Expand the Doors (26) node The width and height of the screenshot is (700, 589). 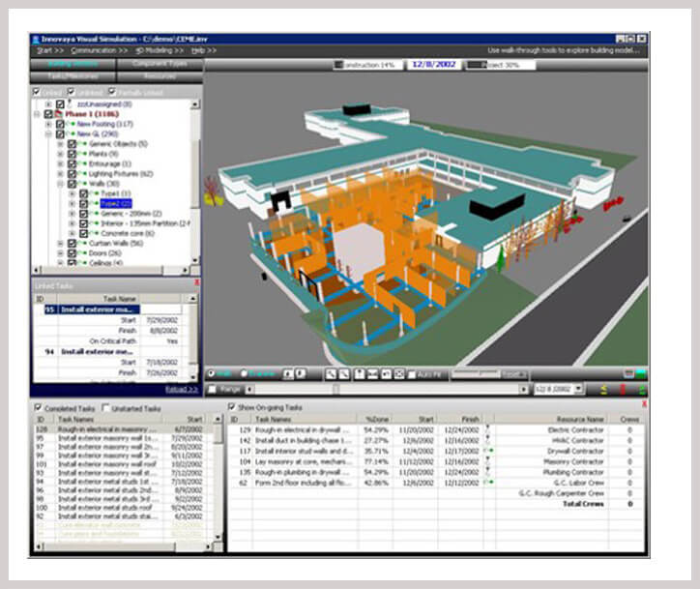click(60, 253)
